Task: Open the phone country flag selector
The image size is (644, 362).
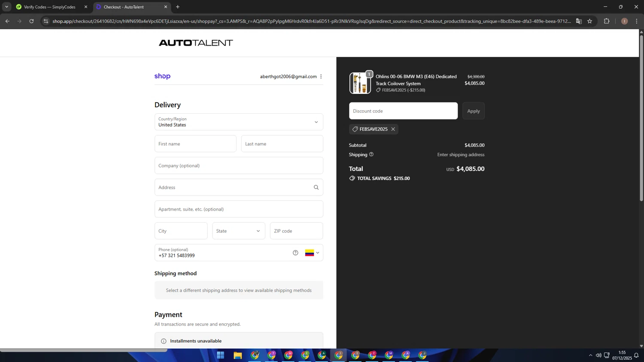Action: click(x=312, y=253)
